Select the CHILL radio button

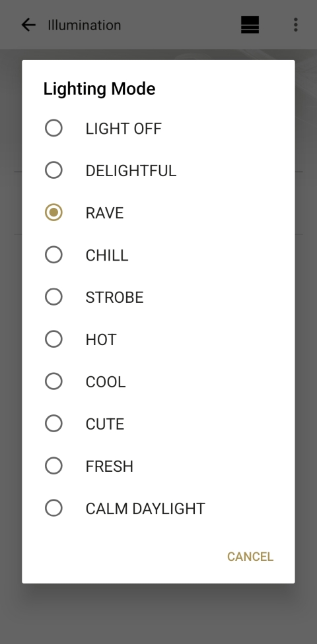pos(53,255)
